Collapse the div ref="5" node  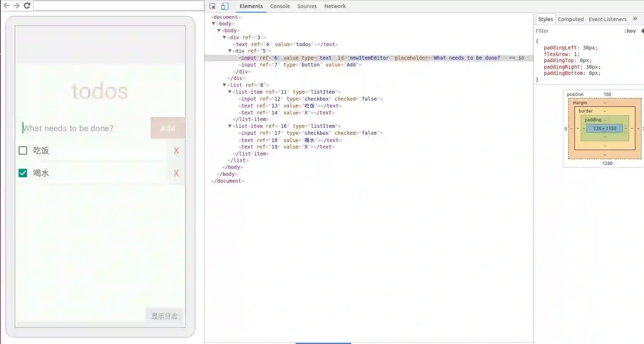click(230, 51)
